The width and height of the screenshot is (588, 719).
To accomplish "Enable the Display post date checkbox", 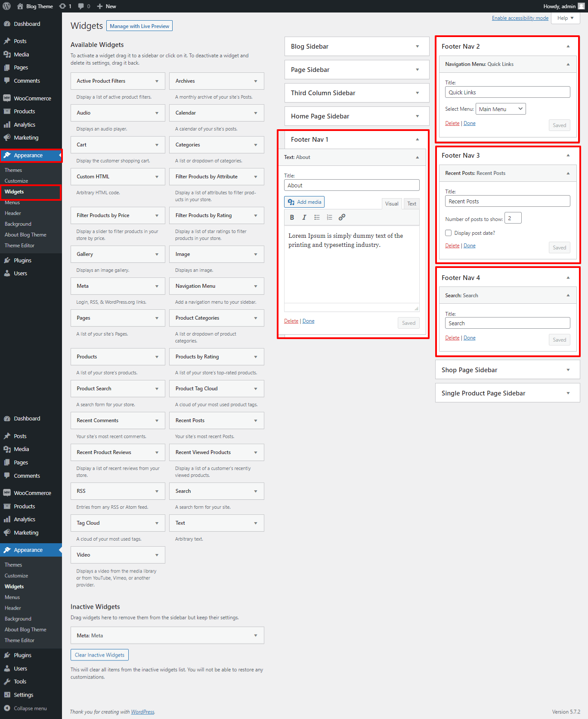I will [449, 233].
